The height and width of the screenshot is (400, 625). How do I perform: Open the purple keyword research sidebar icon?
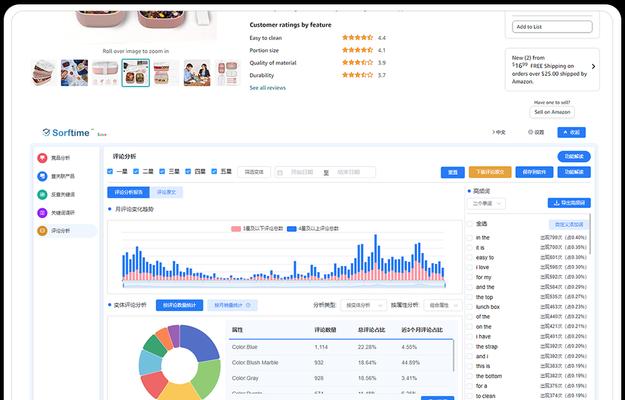42,213
